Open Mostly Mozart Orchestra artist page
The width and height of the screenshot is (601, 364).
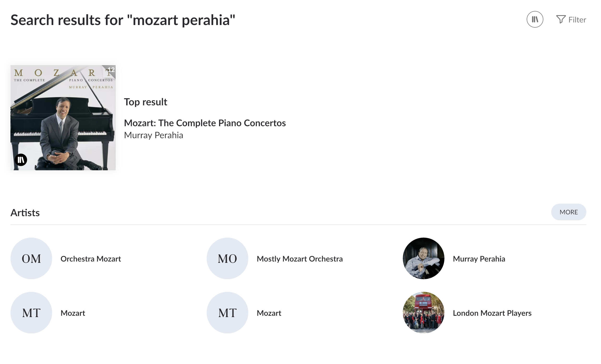click(x=300, y=259)
